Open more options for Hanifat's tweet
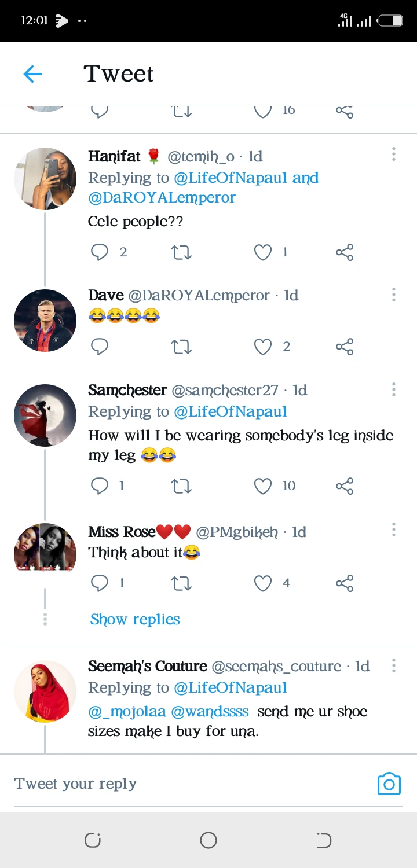This screenshot has width=417, height=868. coord(393,155)
